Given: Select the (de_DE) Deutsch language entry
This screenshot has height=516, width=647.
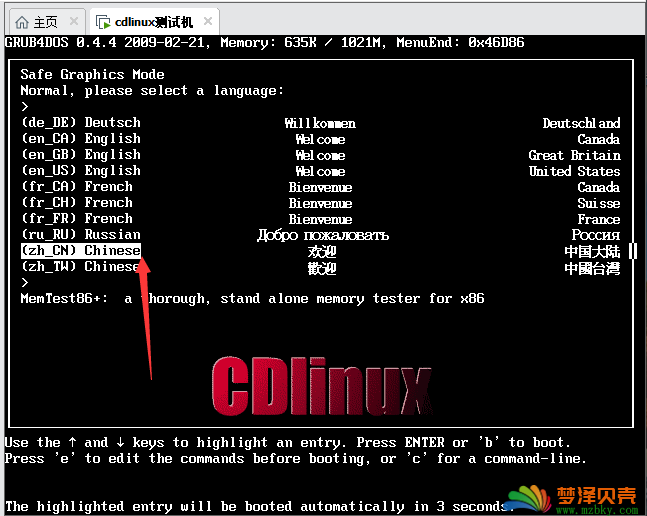Looking at the screenshot, I should (x=81, y=123).
